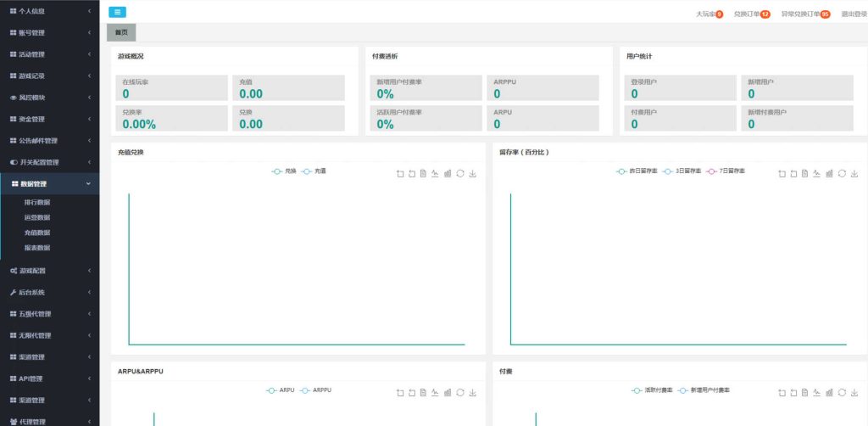Click refresh icon in 付费 chart toolbar

842,392
